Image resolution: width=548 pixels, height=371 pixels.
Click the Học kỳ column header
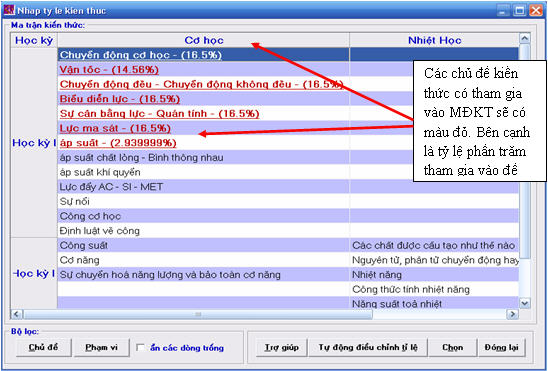[x=34, y=40]
